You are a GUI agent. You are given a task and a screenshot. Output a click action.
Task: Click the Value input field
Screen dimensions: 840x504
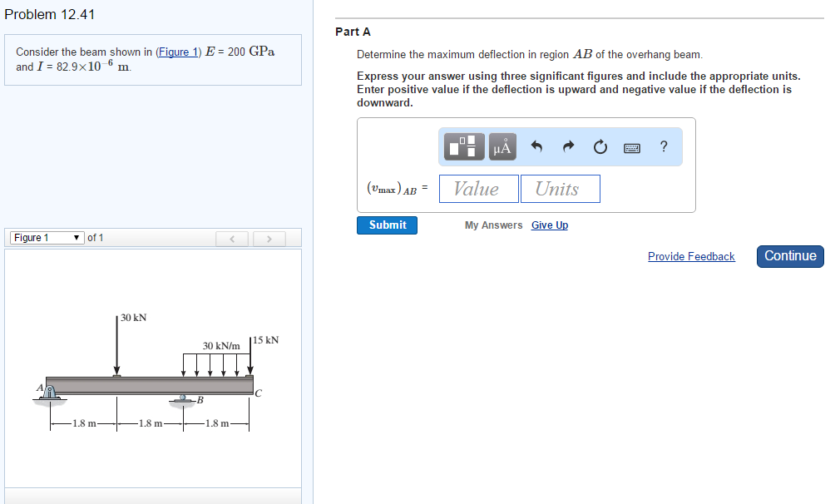pos(479,189)
